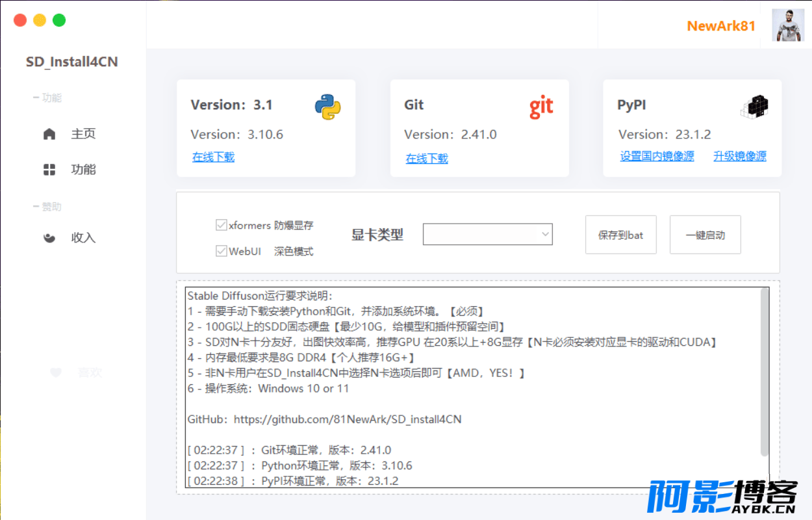The image size is (812, 520).
Task: Click the 一键启动 button
Action: pyautogui.click(x=705, y=235)
